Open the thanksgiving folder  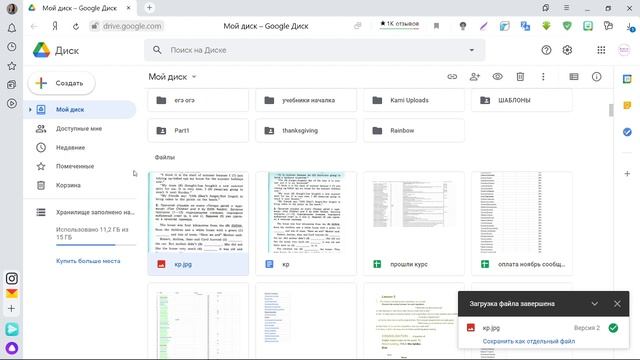click(x=306, y=131)
